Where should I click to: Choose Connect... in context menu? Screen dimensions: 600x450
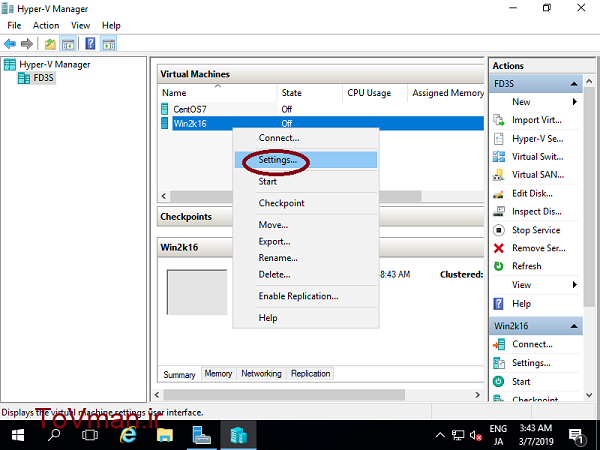[306, 138]
